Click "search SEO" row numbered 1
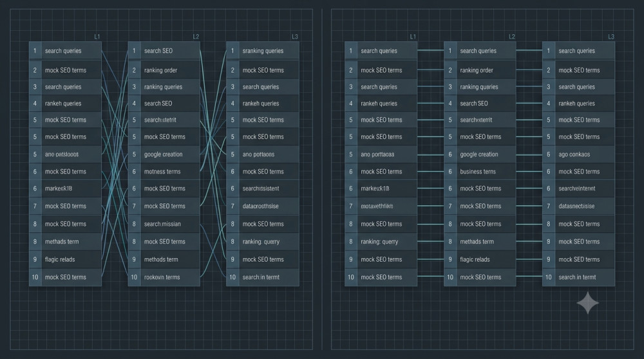This screenshot has width=644, height=359. point(164,51)
